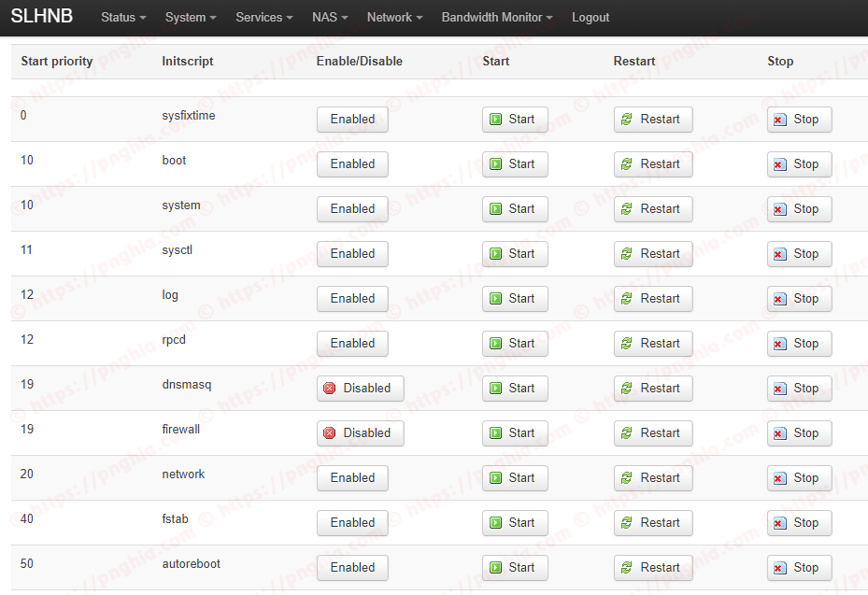The height and width of the screenshot is (595, 868).
Task: Click the sysfixtime initscript name
Action: pyautogui.click(x=189, y=116)
